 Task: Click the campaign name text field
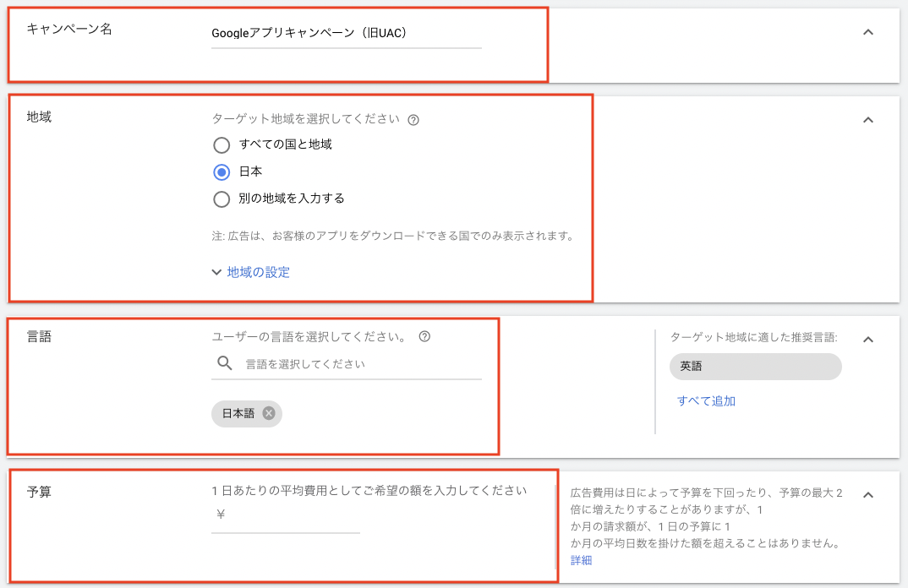(346, 34)
